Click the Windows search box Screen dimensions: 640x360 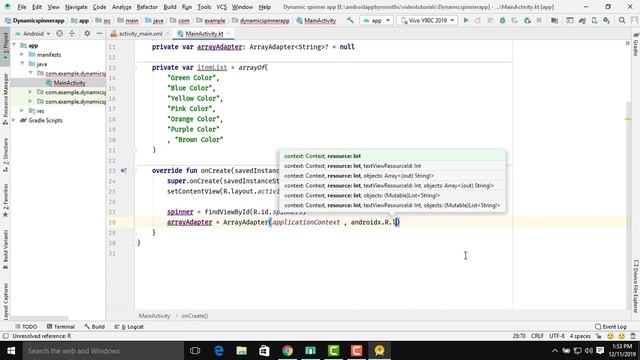point(103,351)
